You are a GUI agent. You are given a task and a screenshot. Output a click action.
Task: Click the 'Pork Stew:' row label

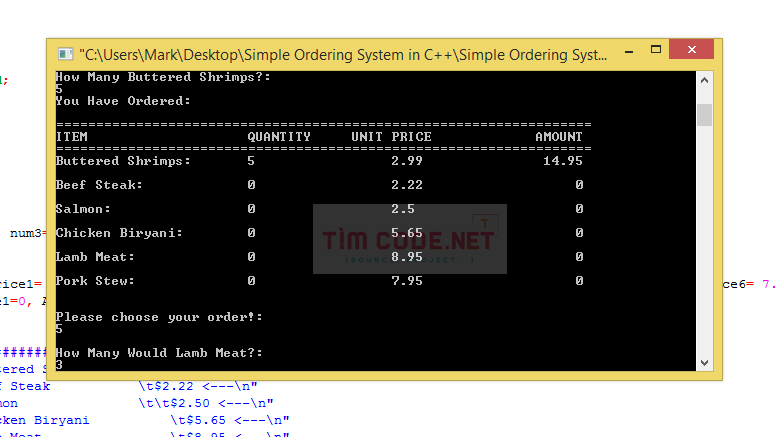point(95,281)
